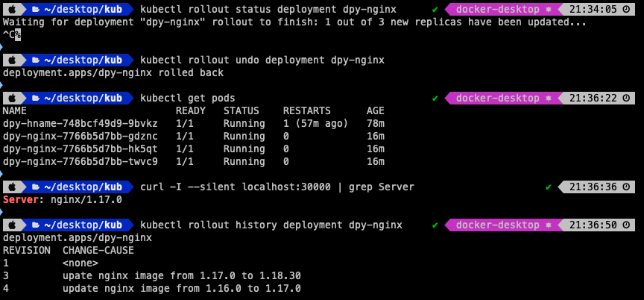Click the 78m age value
The width and height of the screenshot is (644, 300).
point(376,123)
